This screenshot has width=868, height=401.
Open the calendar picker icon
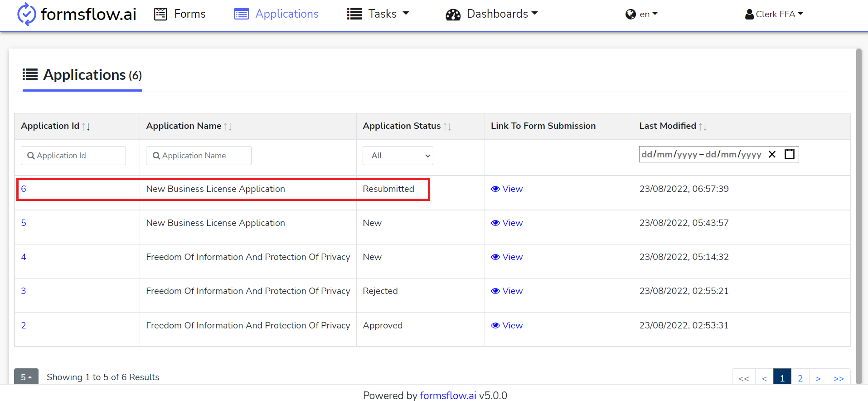(790, 154)
